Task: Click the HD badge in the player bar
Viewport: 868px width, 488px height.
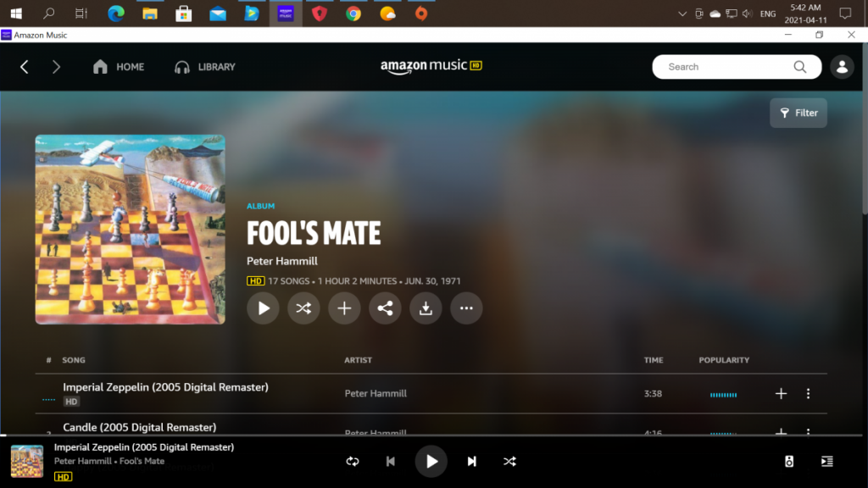Action: tap(63, 476)
